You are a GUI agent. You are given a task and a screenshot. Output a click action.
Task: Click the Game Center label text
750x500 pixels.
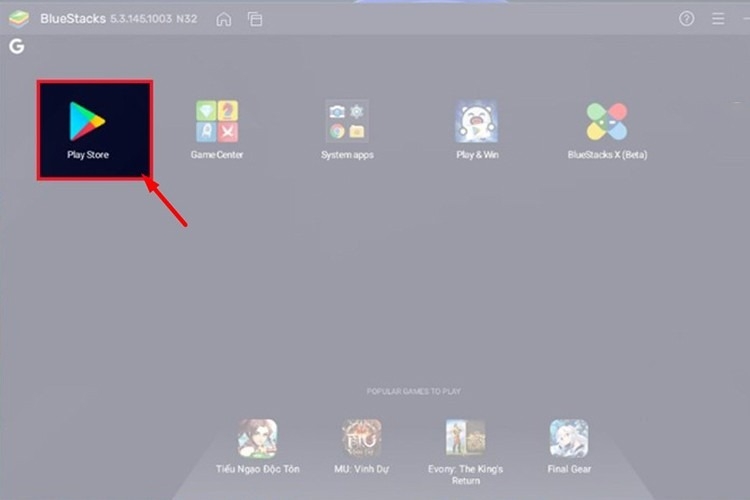pyautogui.click(x=217, y=155)
